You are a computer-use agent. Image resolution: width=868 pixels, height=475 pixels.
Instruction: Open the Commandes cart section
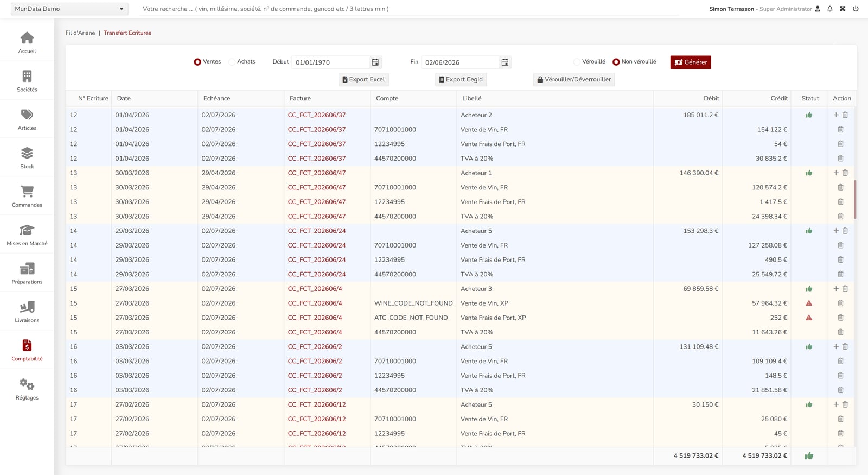[27, 197]
